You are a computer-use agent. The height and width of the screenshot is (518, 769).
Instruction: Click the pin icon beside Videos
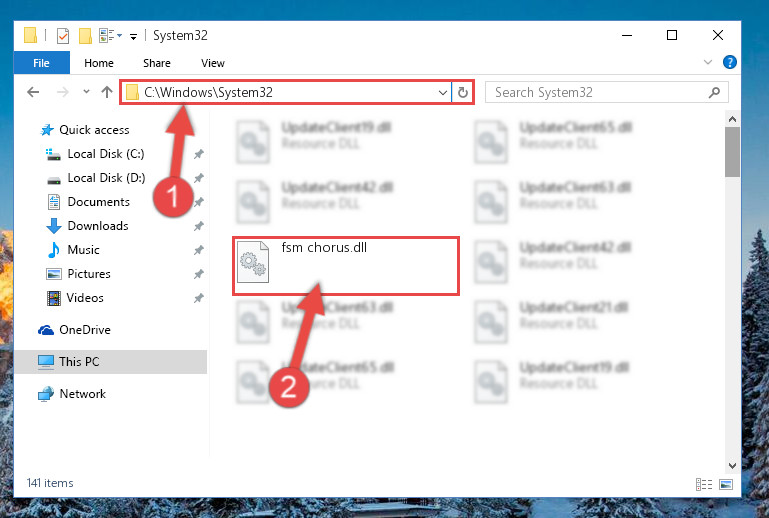(x=198, y=298)
